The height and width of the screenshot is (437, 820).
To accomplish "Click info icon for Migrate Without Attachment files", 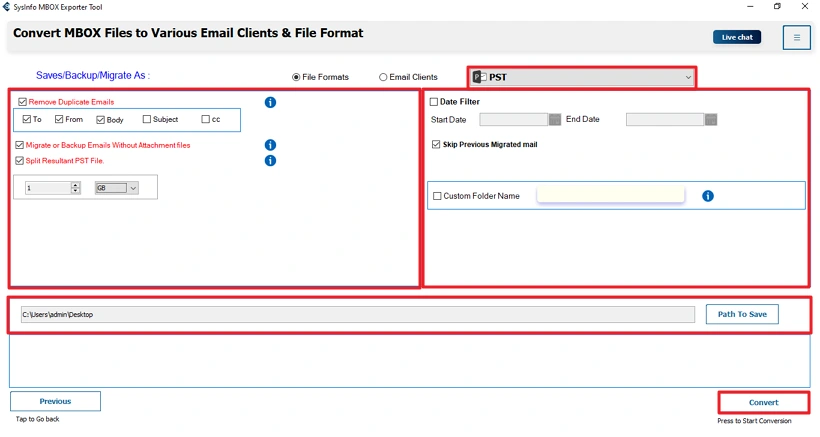I will (270, 145).
